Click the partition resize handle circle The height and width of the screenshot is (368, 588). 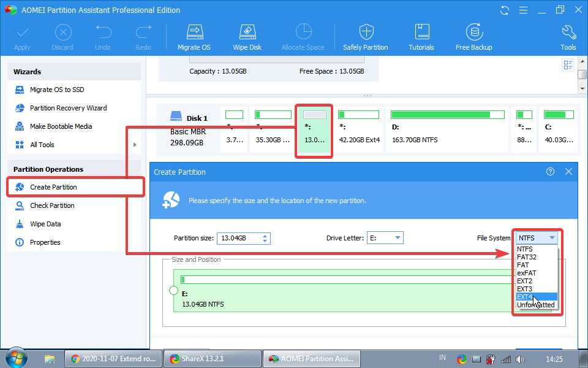[173, 290]
